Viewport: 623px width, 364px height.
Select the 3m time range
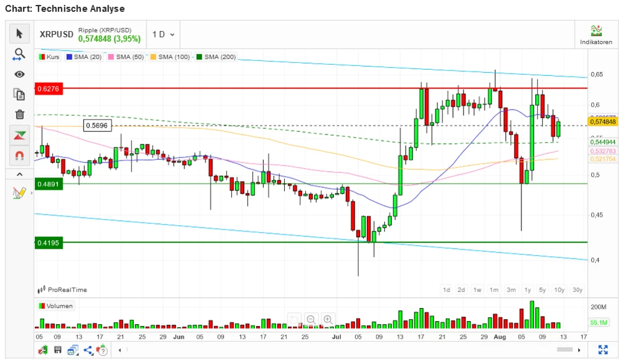(511, 290)
